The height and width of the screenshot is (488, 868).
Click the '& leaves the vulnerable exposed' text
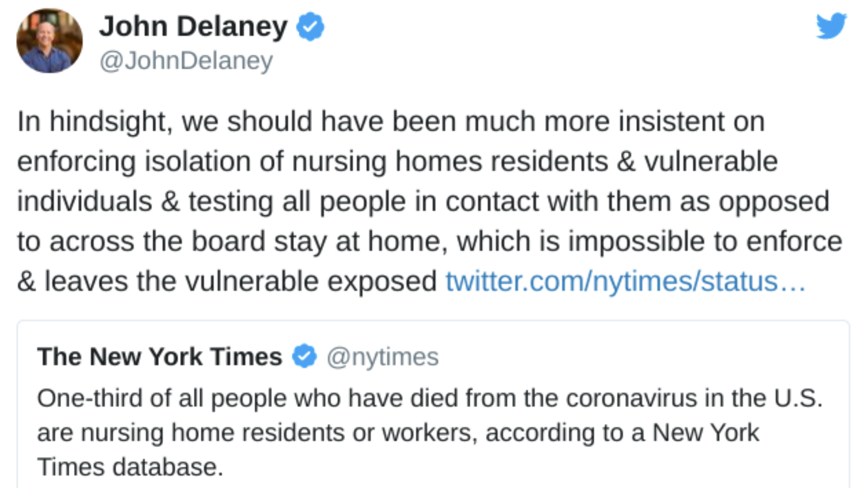click(x=227, y=281)
